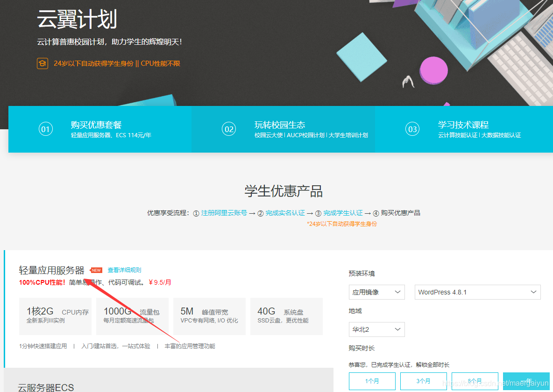The width and height of the screenshot is (553, 392).
Task: Click the 丰富的应用管理功能 text
Action: coord(190,346)
